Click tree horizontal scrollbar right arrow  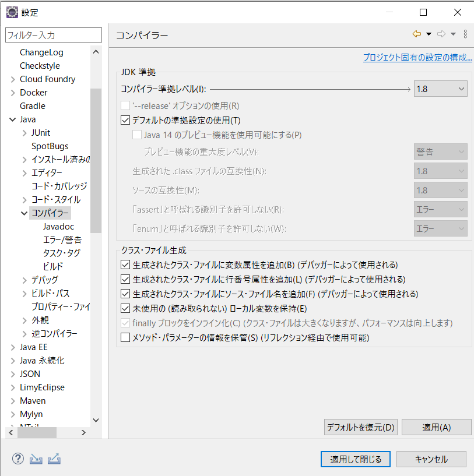pyautogui.click(x=83, y=432)
